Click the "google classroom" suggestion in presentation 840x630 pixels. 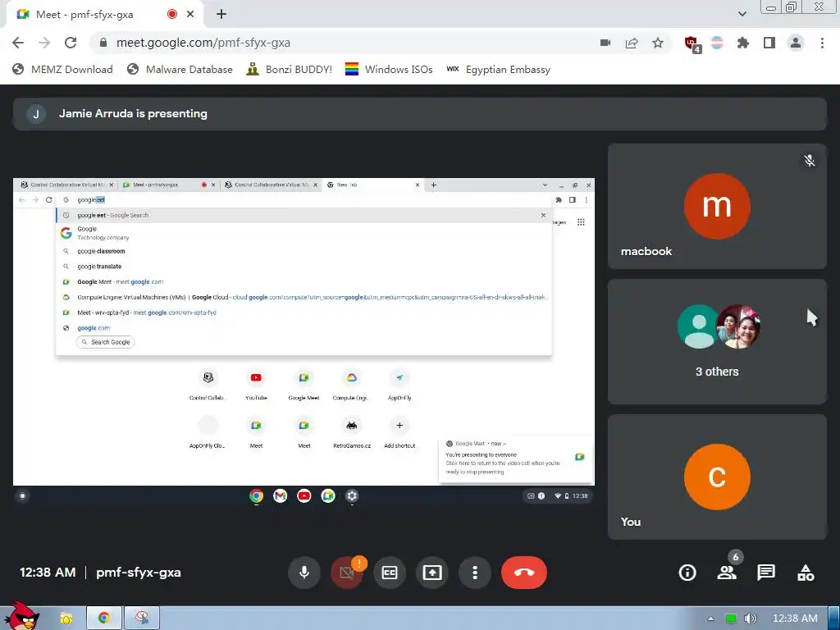304,251
